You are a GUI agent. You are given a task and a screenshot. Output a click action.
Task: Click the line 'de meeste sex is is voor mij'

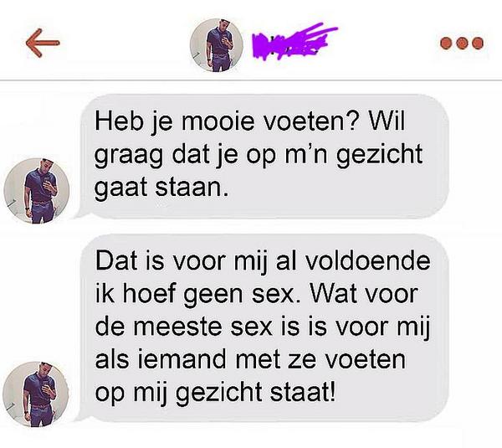(x=263, y=327)
